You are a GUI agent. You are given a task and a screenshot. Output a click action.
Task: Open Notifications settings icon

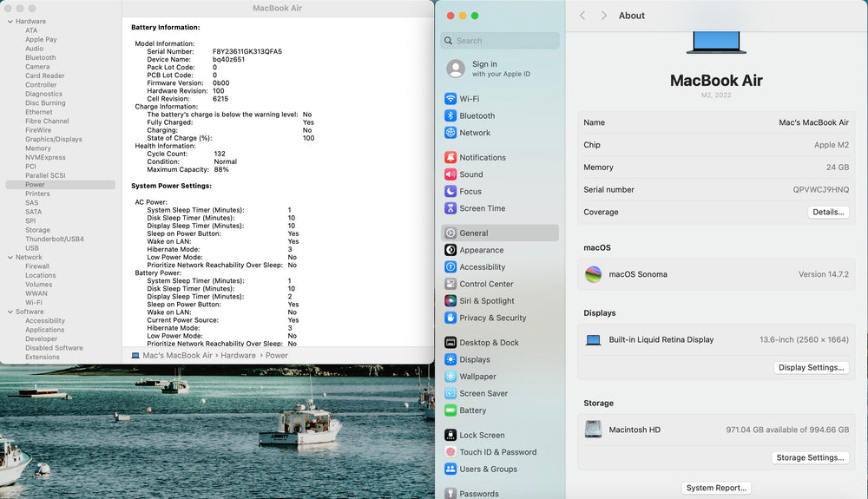[450, 158]
